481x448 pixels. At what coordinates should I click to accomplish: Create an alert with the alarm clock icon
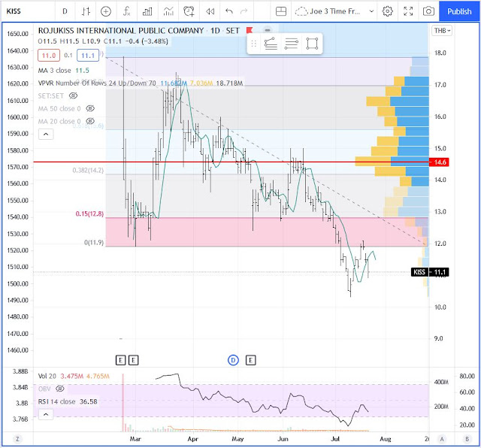click(189, 11)
